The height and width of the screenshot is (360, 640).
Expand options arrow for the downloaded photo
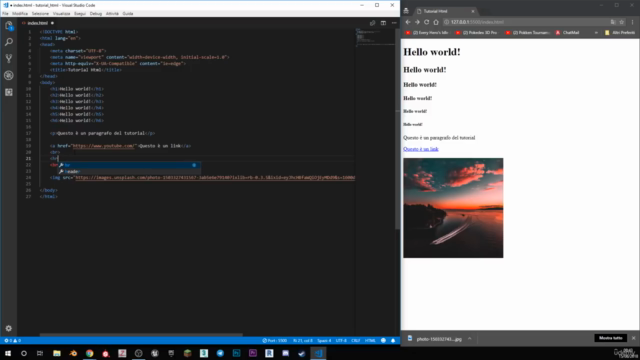coord(470,339)
